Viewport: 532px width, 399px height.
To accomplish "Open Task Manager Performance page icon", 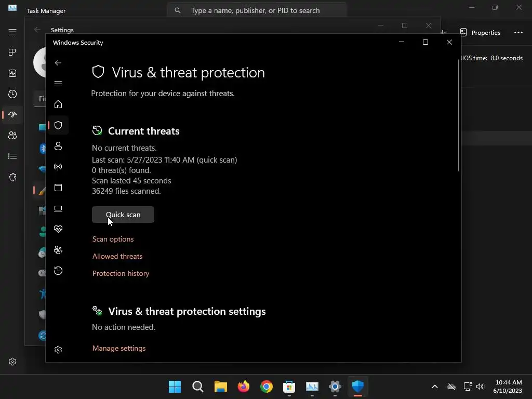I will coord(12,73).
